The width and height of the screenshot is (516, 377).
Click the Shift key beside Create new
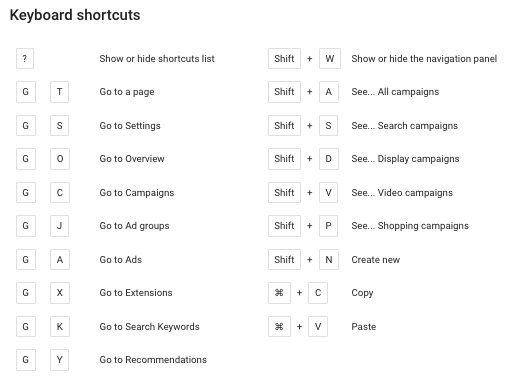click(x=284, y=259)
